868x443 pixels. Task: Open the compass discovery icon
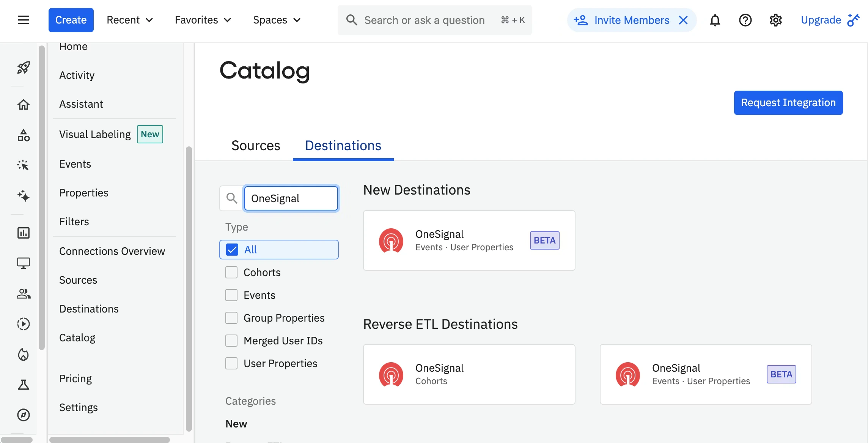coord(23,415)
